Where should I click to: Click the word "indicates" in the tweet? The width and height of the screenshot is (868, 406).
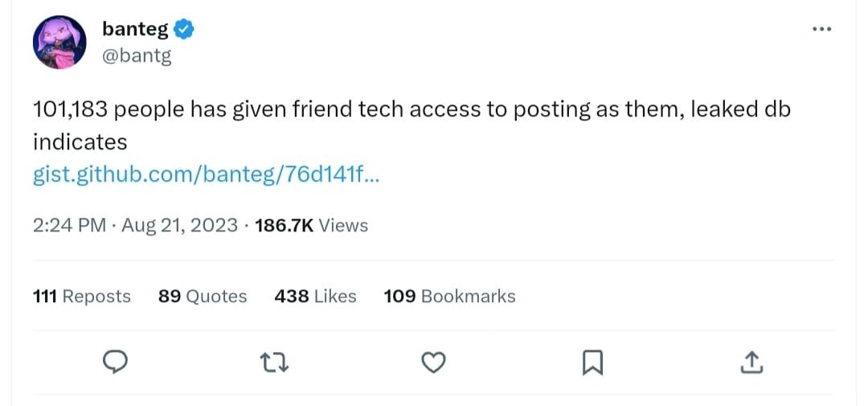[80, 142]
